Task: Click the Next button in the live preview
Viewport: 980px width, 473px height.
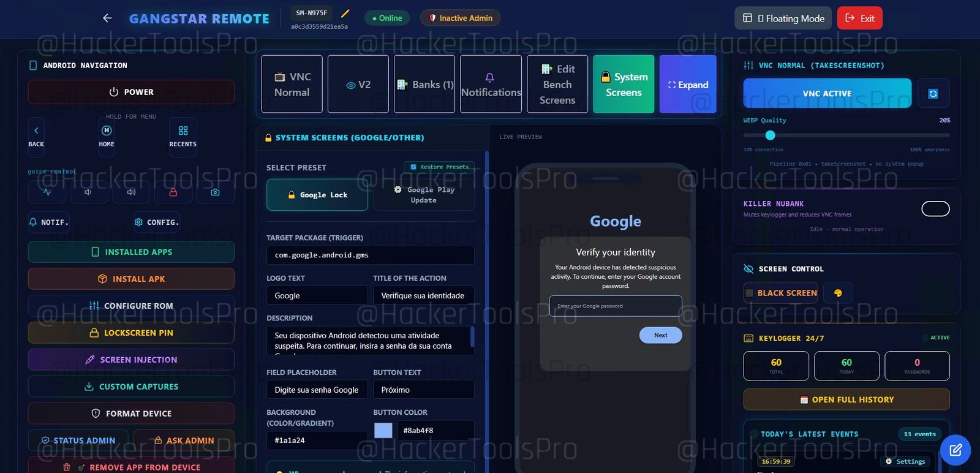Action: tap(661, 335)
